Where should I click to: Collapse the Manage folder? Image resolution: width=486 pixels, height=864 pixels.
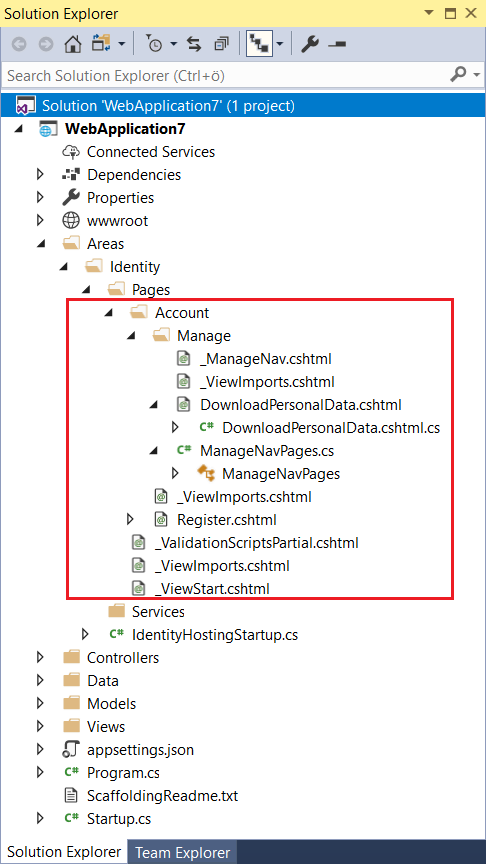point(130,336)
